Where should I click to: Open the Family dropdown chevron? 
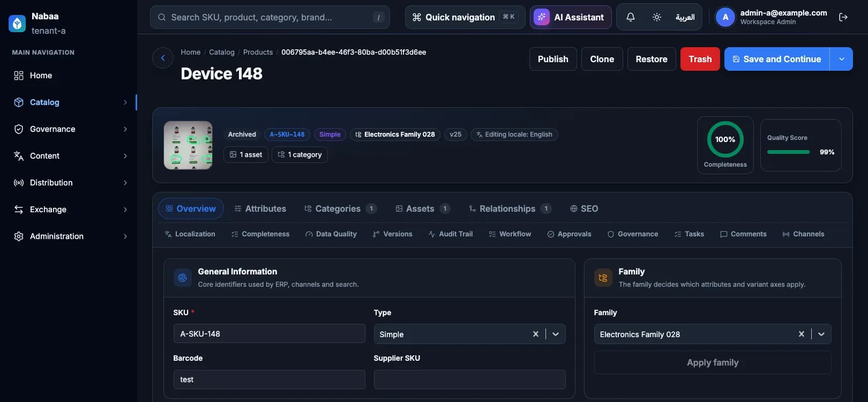click(821, 334)
